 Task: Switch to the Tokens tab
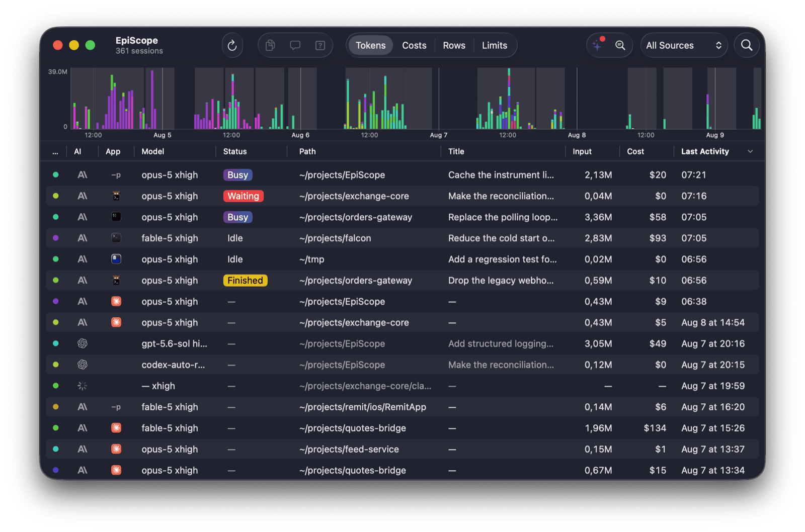[371, 46]
